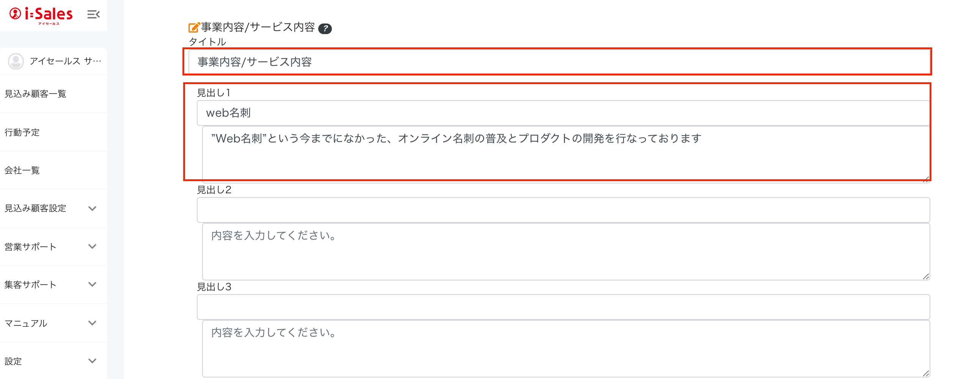The image size is (980, 379).
Task: Click the help question mark icon
Action: tap(325, 28)
